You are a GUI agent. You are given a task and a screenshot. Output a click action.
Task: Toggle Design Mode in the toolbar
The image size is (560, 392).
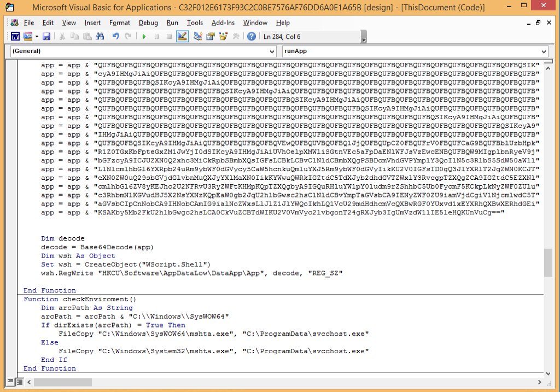[182, 37]
